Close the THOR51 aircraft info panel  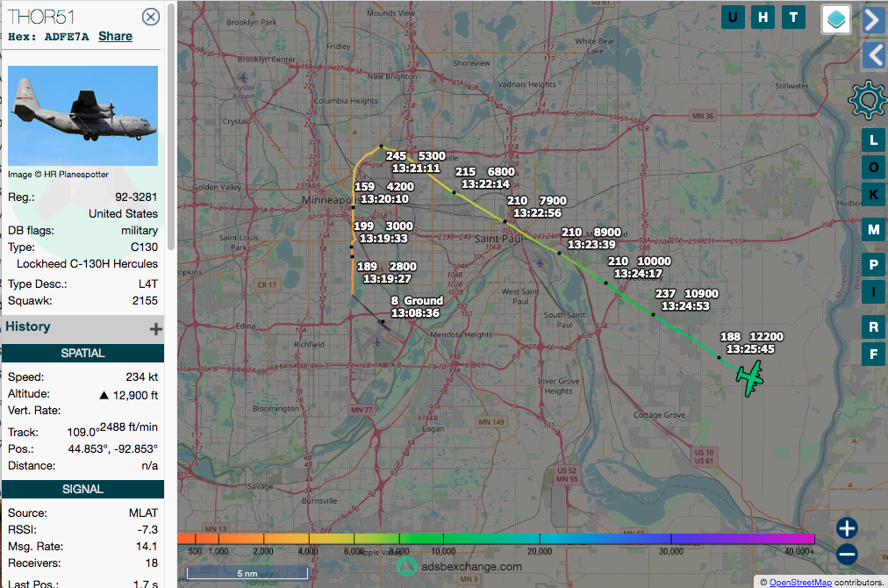(151, 17)
